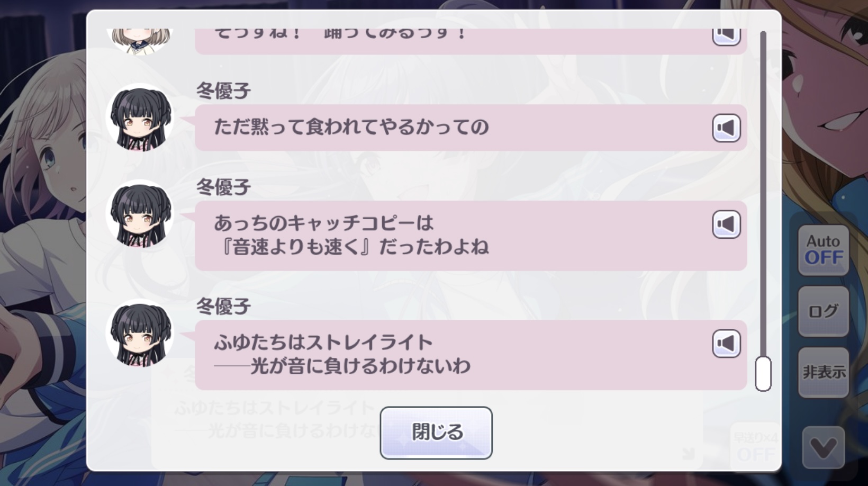Hide the UI with 非表示 button

(823, 372)
